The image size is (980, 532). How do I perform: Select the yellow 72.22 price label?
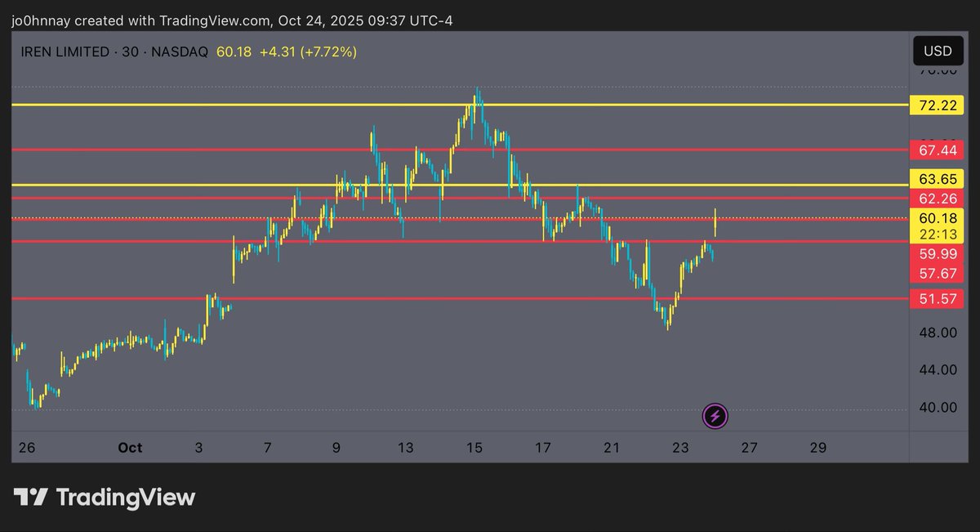pos(937,105)
